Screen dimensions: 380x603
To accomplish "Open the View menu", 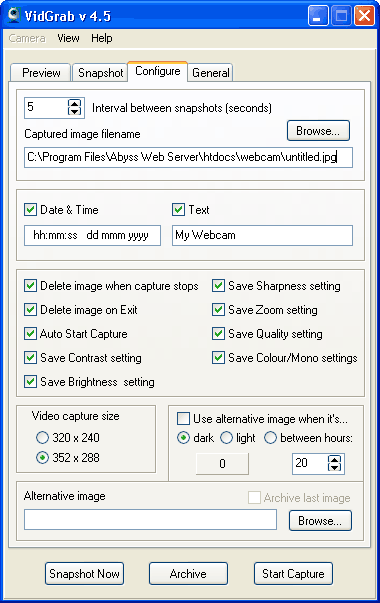I will tap(68, 38).
